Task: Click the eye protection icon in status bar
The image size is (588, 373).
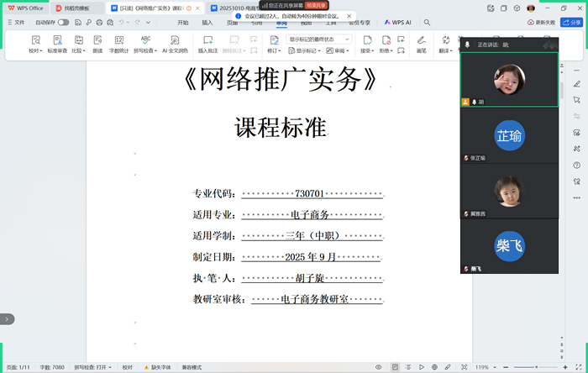Action: pyautogui.click(x=379, y=367)
